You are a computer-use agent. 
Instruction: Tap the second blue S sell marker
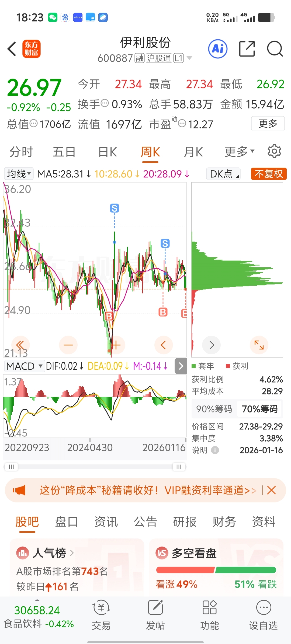(x=165, y=243)
